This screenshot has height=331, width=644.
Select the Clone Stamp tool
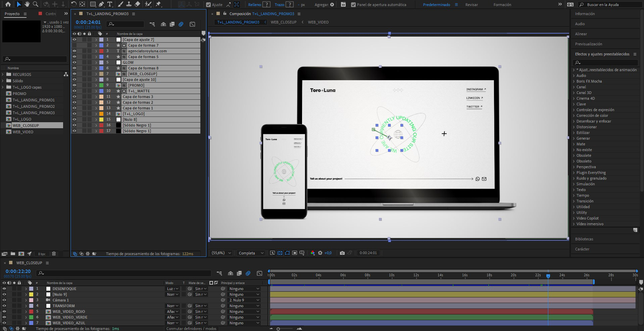[129, 4]
